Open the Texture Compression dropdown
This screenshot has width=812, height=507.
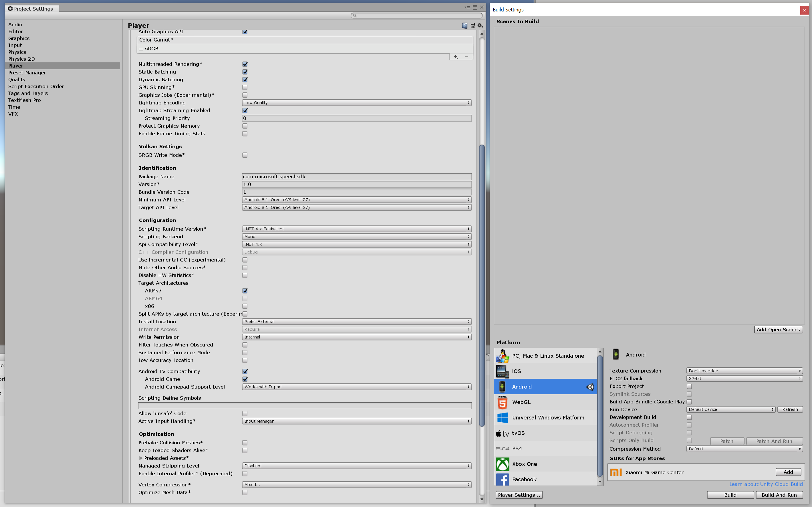coord(744,371)
